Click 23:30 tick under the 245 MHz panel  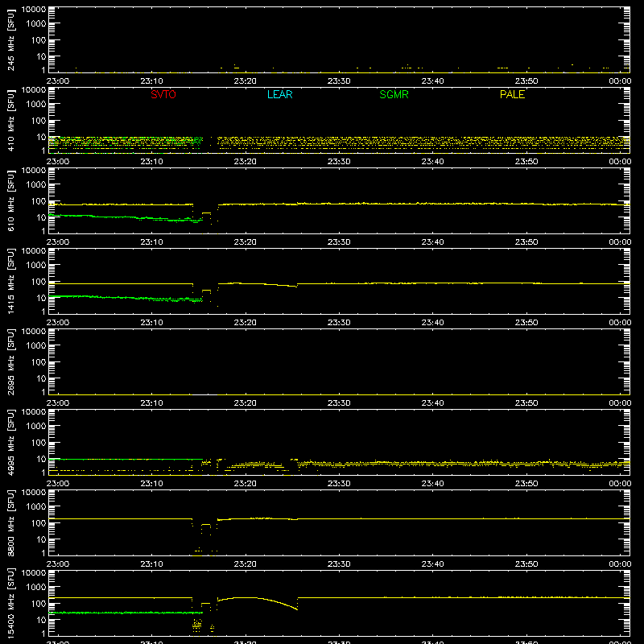(339, 81)
